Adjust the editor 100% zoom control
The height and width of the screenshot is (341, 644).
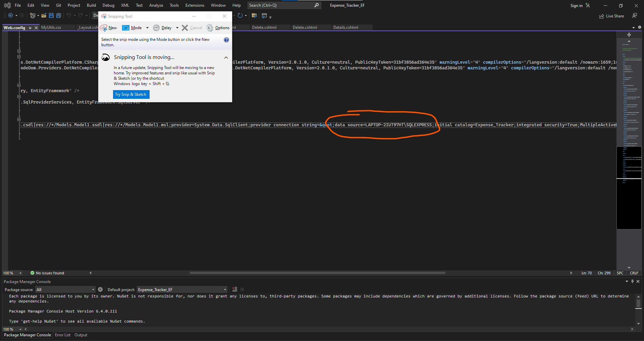pyautogui.click(x=12, y=273)
